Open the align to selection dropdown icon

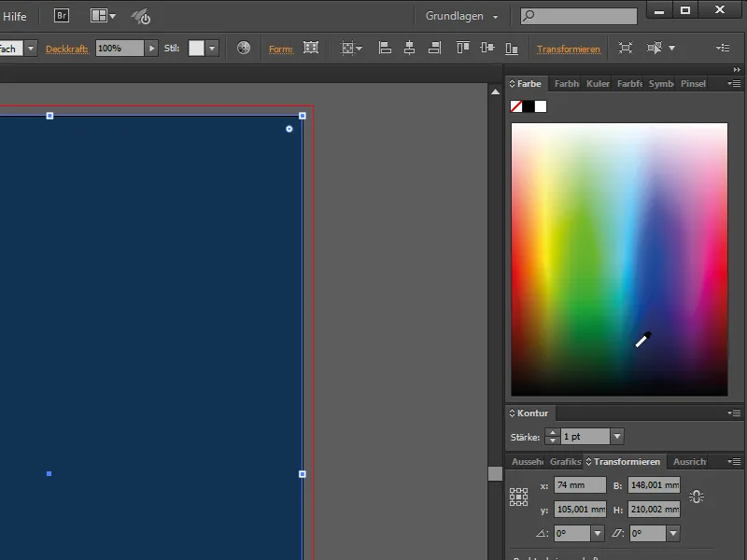click(x=351, y=48)
